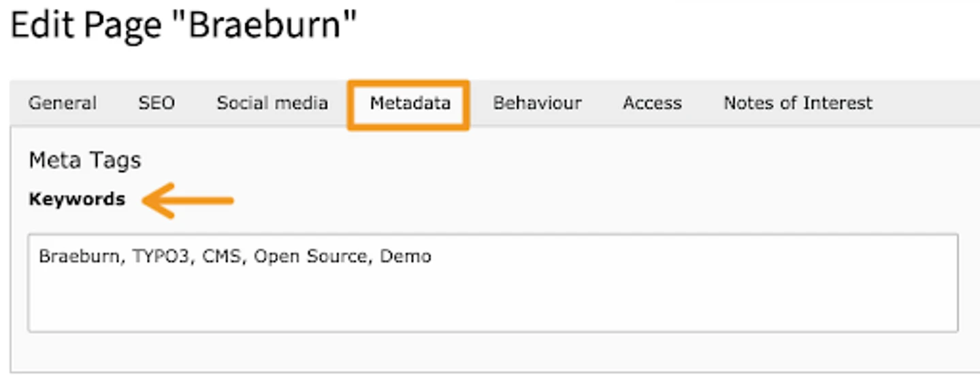Viewport: 980px width, 383px height.
Task: Show the Notes of Interest tab
Action: click(798, 103)
